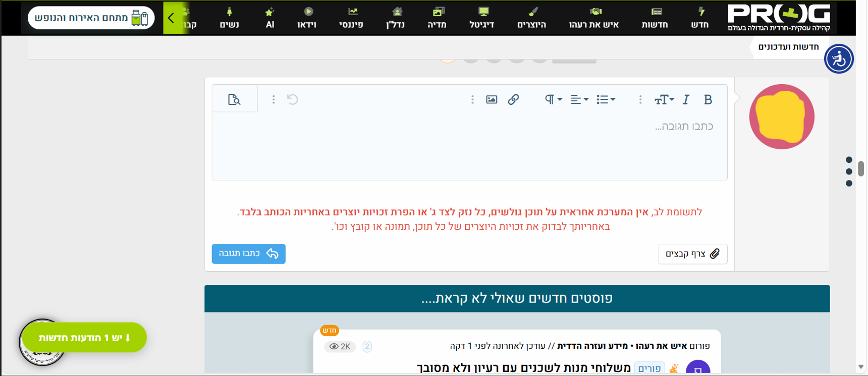The image size is (868, 376).
Task: Insert an image into the reply
Action: 492,100
